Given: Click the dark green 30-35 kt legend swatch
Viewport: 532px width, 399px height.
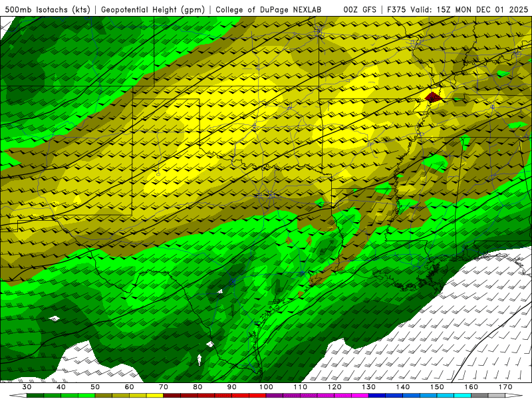Looking at the screenshot, I should pyautogui.click(x=35, y=396).
